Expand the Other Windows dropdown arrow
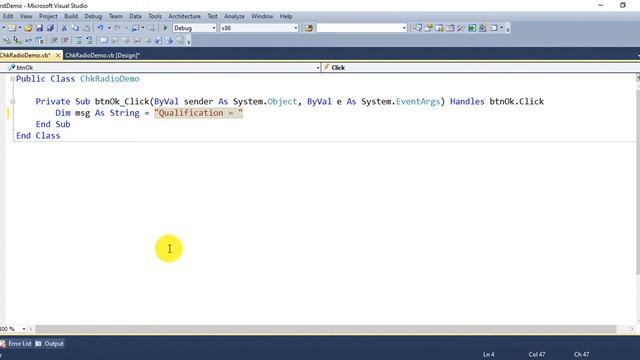The width and height of the screenshot is (640, 360). coord(502,28)
